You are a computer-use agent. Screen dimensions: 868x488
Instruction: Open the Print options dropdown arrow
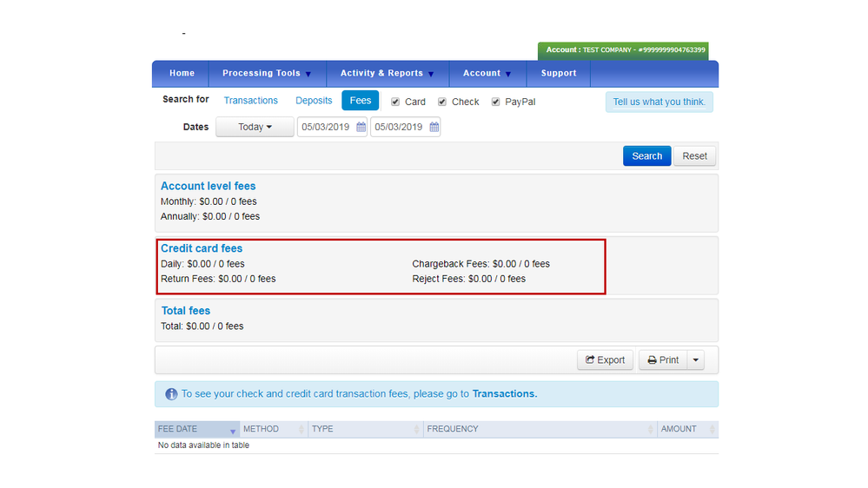click(x=696, y=360)
